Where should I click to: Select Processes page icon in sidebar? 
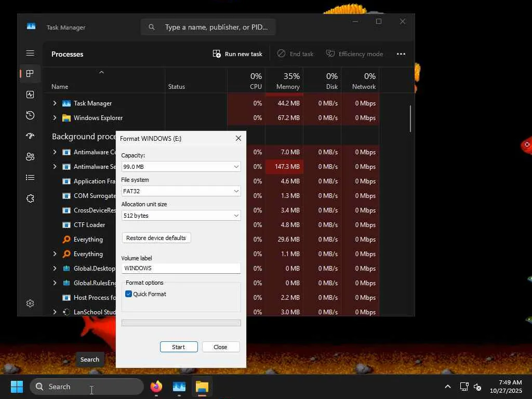(30, 74)
